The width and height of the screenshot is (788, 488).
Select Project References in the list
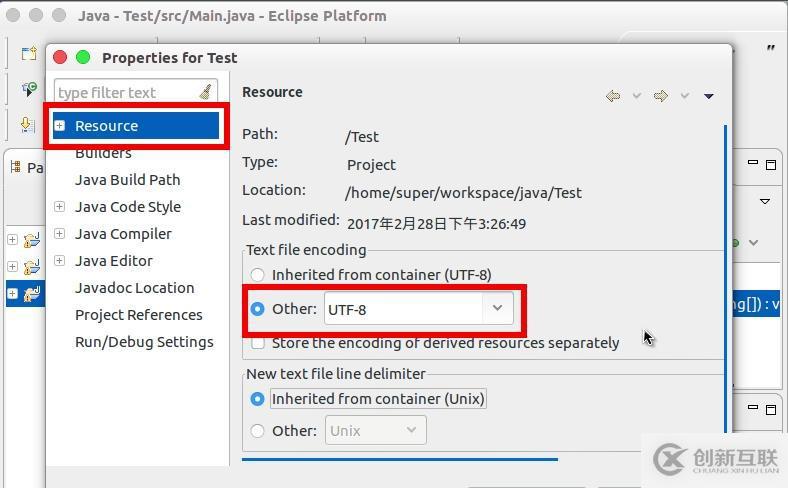pyautogui.click(x=139, y=315)
